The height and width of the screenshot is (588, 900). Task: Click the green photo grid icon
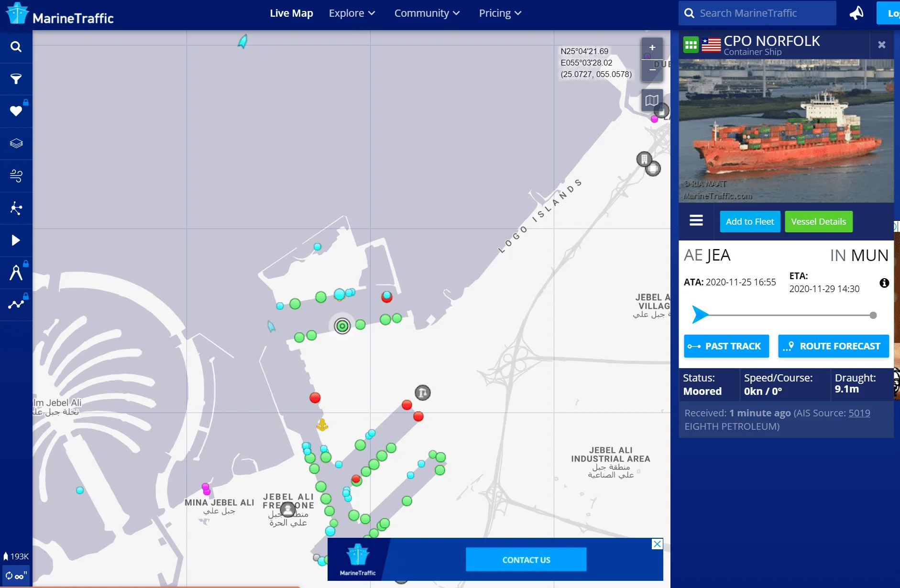tap(691, 45)
